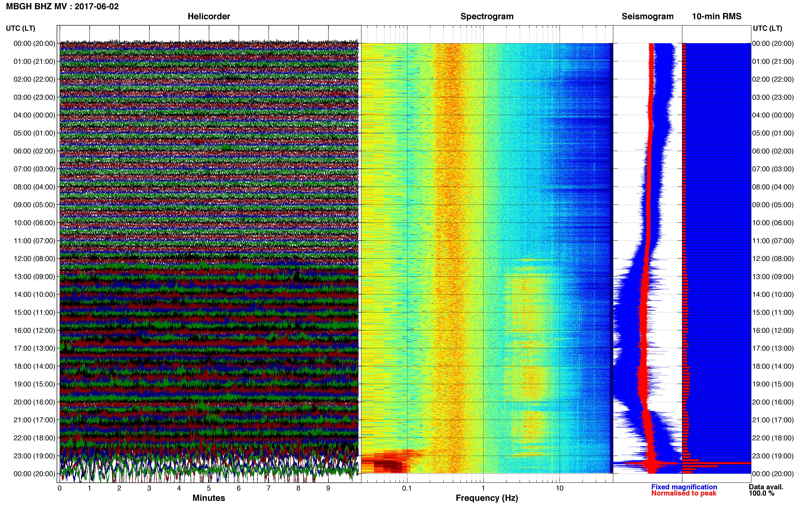Click left time label 16:00 (12:00)

click(x=34, y=330)
